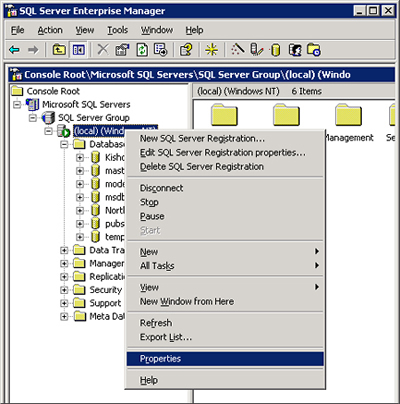Collapse the Databases folder node
Image resolution: width=400 pixels, height=404 pixels.
pos(64,144)
